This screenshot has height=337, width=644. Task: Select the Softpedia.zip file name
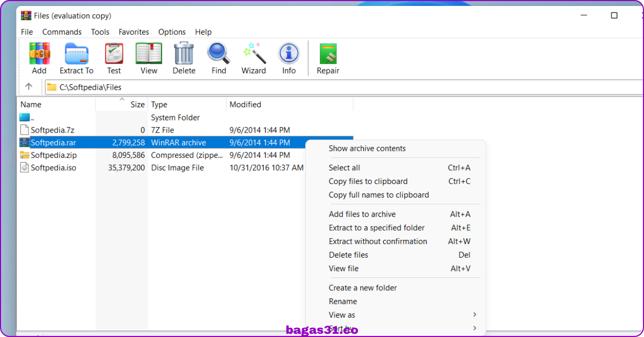(54, 155)
